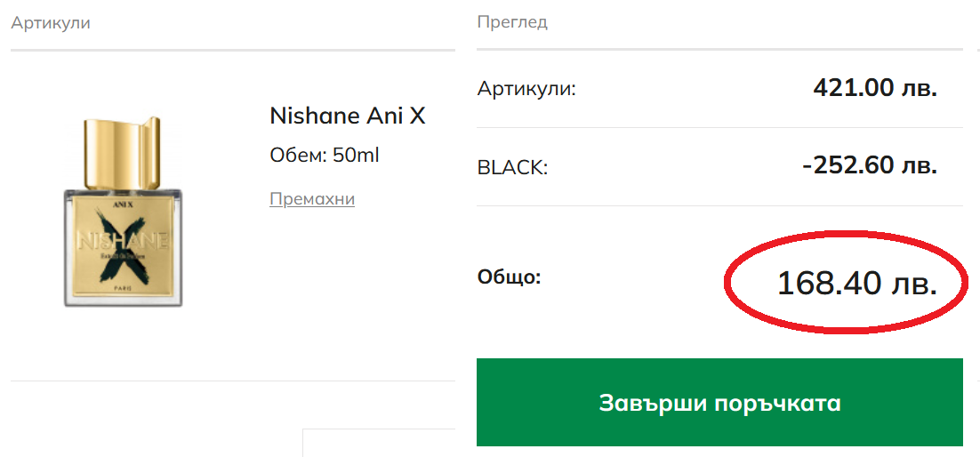The height and width of the screenshot is (457, 980).
Task: Click the ANI X text atop the bottle label
Action: click(123, 201)
